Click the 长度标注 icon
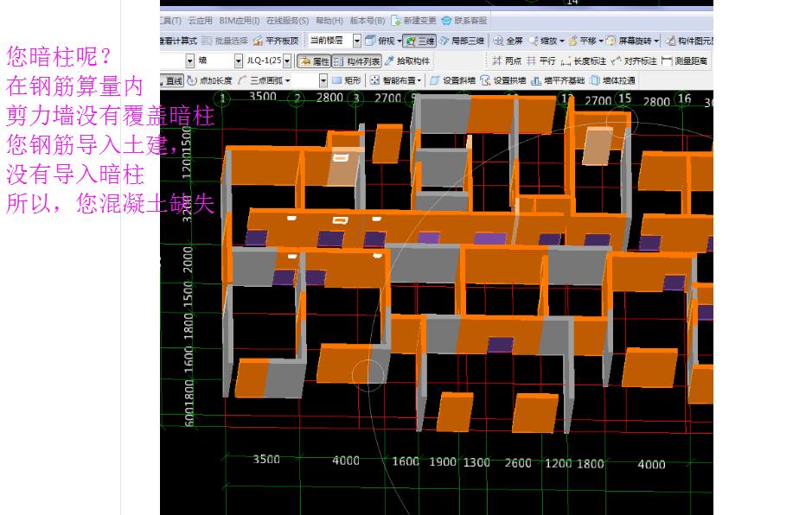The width and height of the screenshot is (812, 515). tap(566, 61)
